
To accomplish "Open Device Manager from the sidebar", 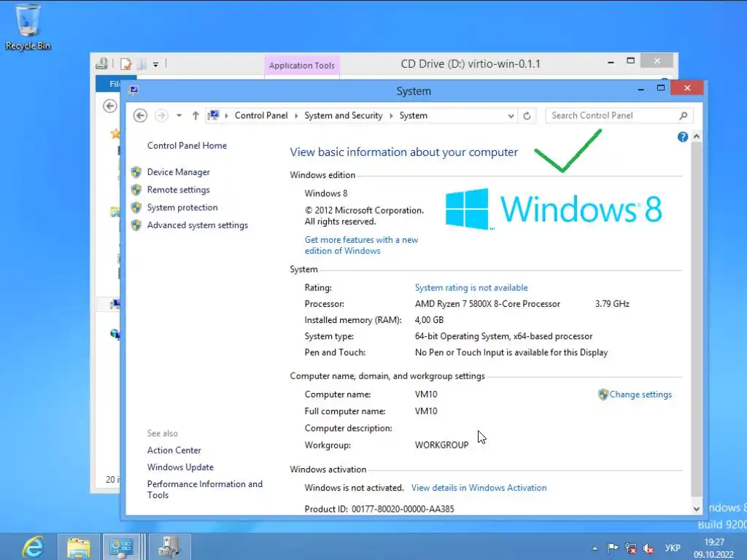I will pyautogui.click(x=178, y=172).
